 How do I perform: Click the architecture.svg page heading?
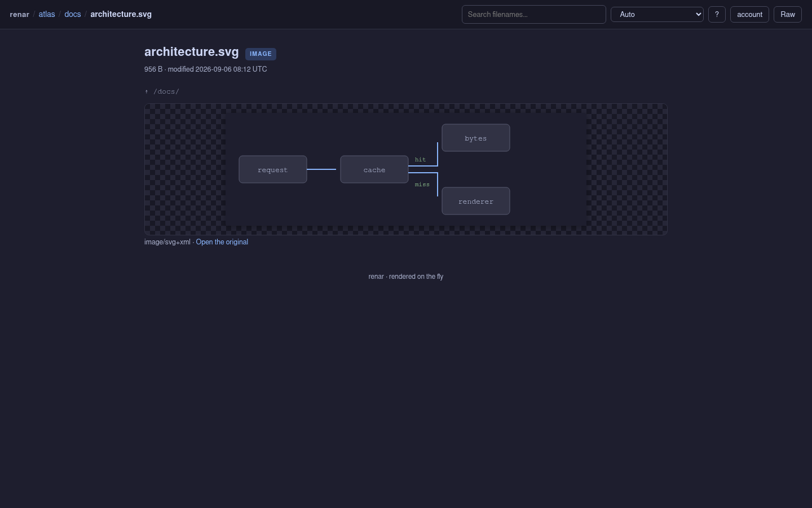192,52
